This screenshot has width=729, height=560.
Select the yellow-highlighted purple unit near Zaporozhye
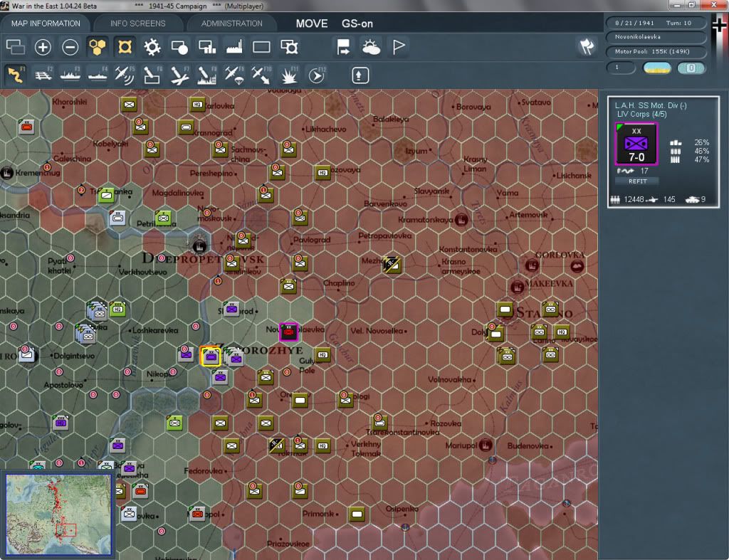point(211,356)
